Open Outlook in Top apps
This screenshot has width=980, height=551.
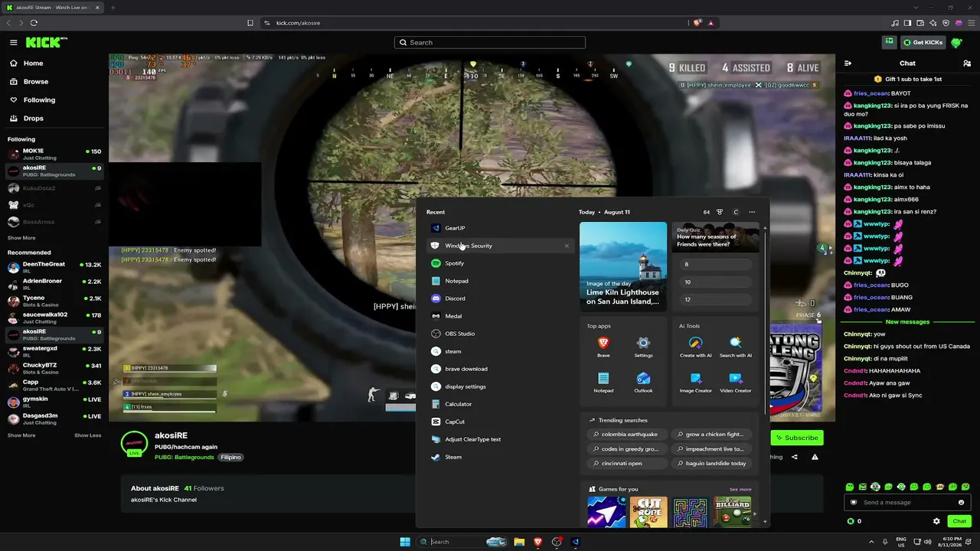(x=643, y=382)
